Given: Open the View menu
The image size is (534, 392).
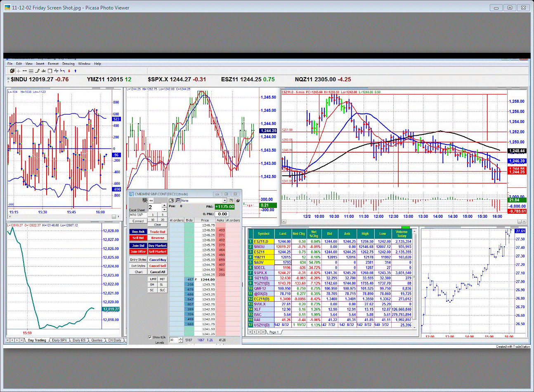Looking at the screenshot, I should pyautogui.click(x=29, y=64).
